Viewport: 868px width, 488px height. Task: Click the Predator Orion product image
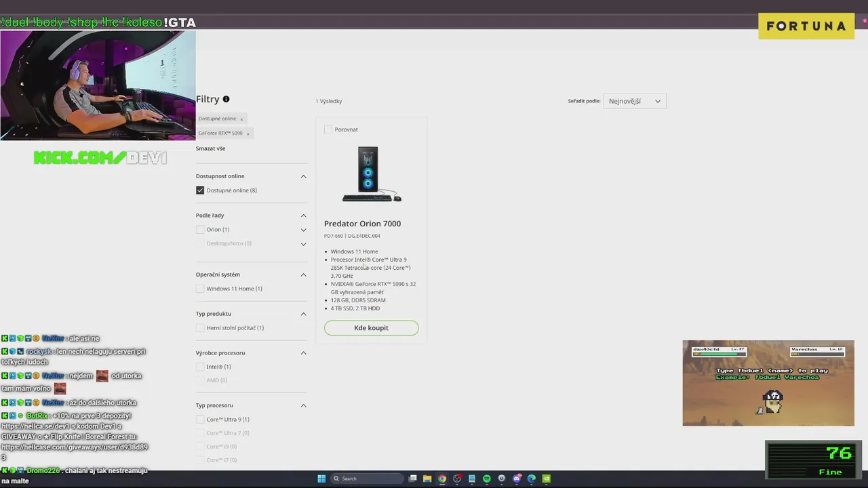click(371, 174)
